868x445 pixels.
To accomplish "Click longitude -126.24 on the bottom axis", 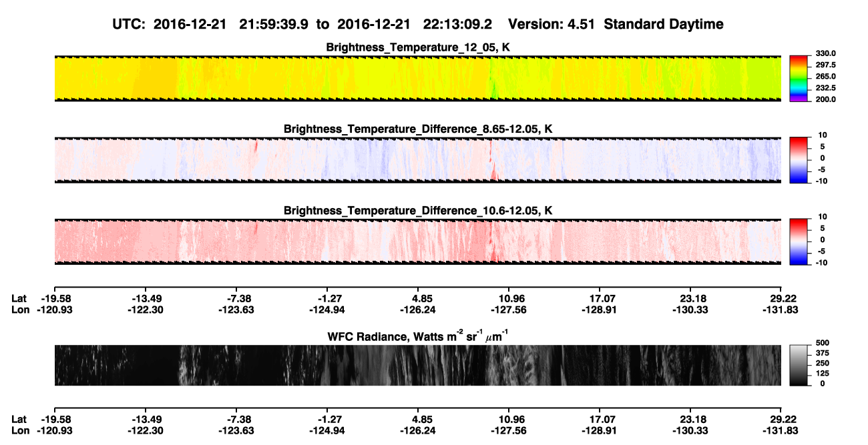I will click(417, 430).
